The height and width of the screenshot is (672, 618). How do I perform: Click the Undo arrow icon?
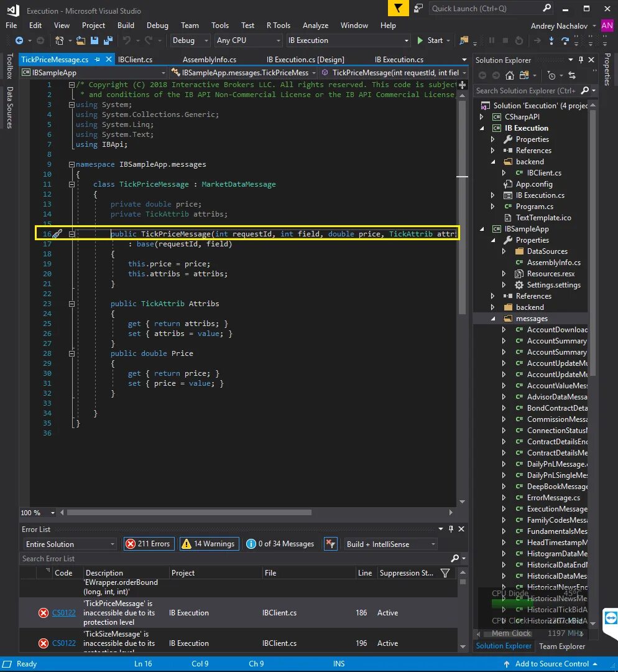click(x=127, y=40)
